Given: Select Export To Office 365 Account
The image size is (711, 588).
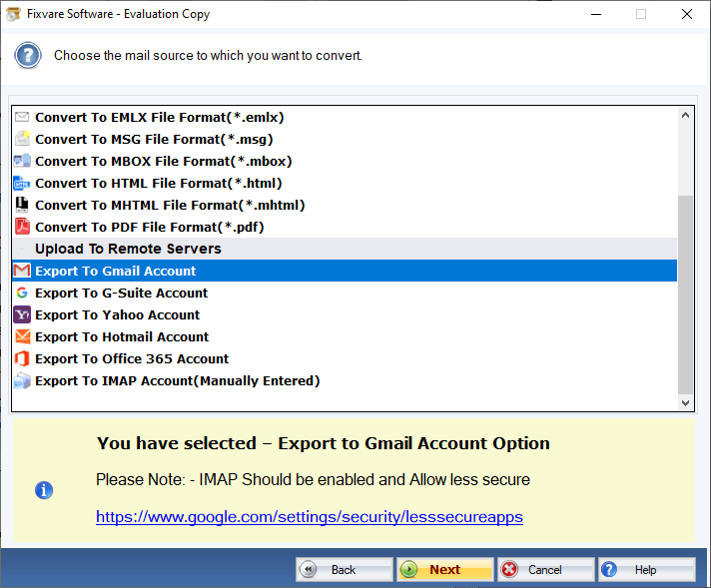Looking at the screenshot, I should (x=345, y=358).
